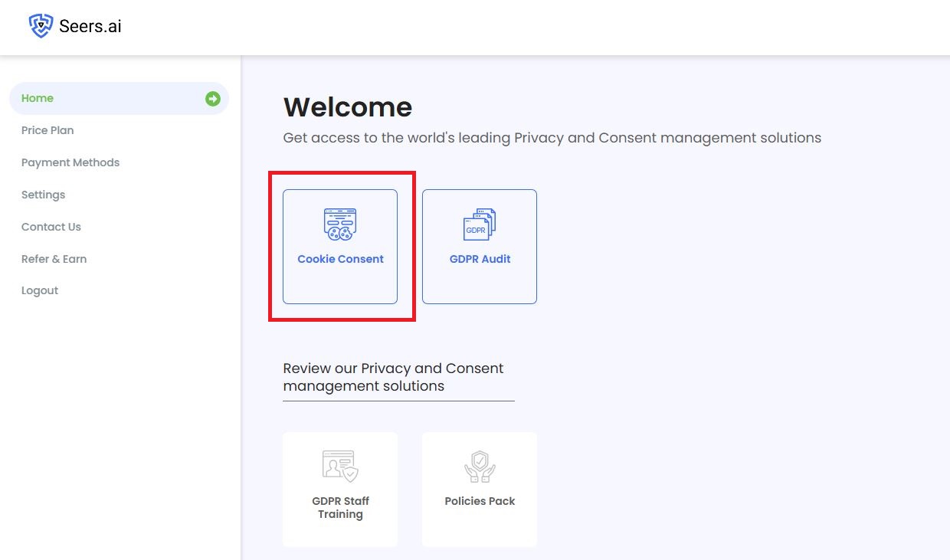The image size is (950, 560).
Task: Go to Payment Methods in sidebar
Action: coord(70,162)
